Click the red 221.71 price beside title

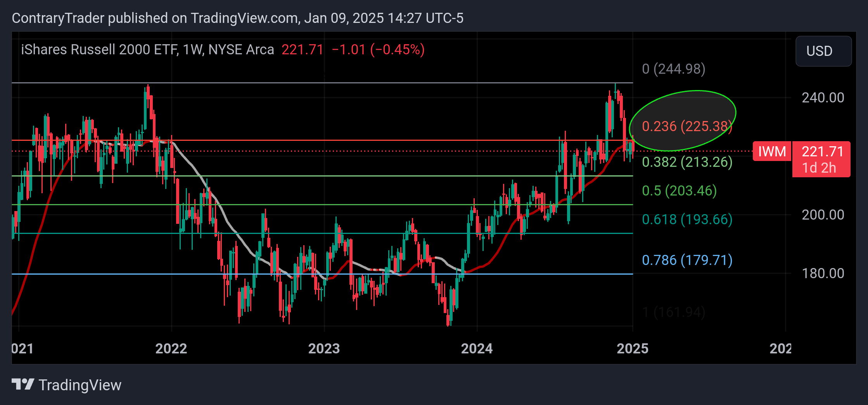303,50
